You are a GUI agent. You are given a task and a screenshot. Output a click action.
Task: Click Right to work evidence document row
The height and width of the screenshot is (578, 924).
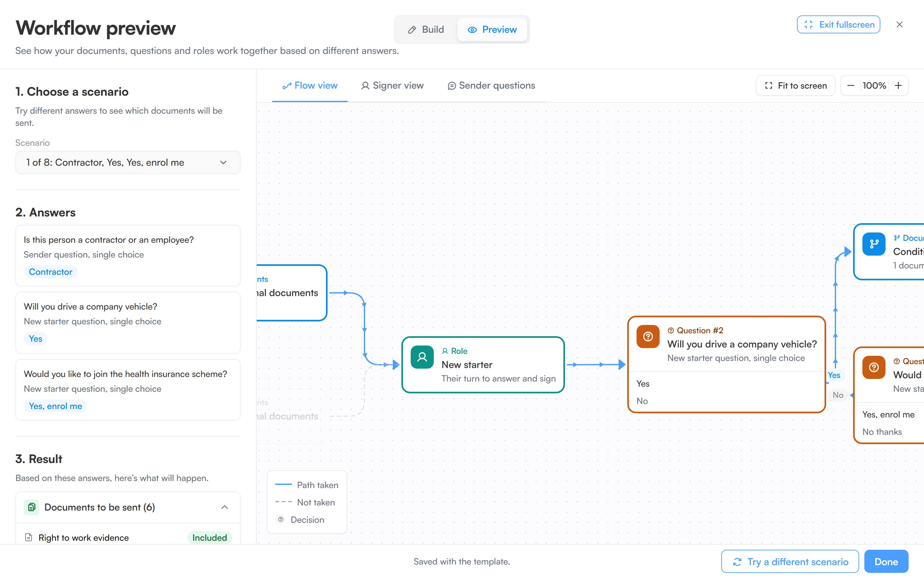(x=128, y=538)
